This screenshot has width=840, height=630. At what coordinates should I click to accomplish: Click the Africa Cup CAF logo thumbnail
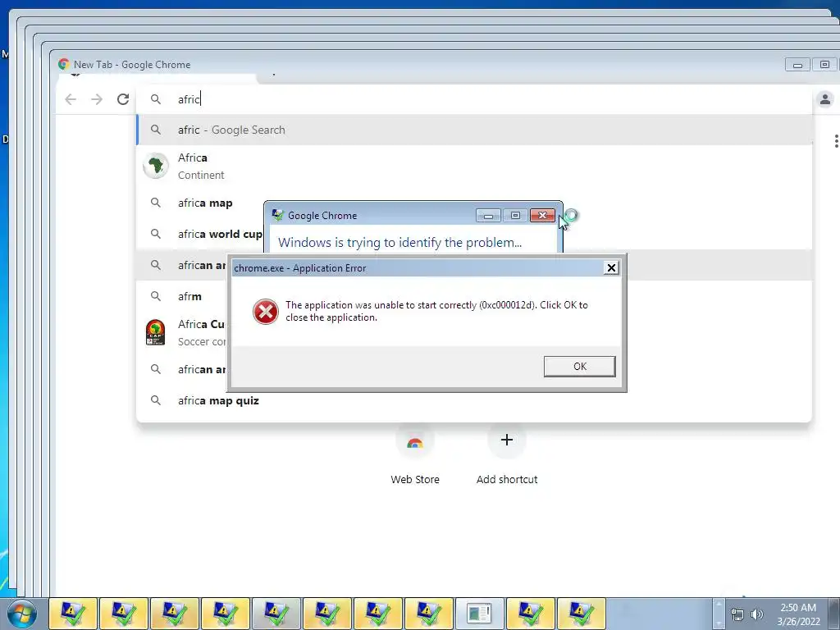(x=155, y=332)
